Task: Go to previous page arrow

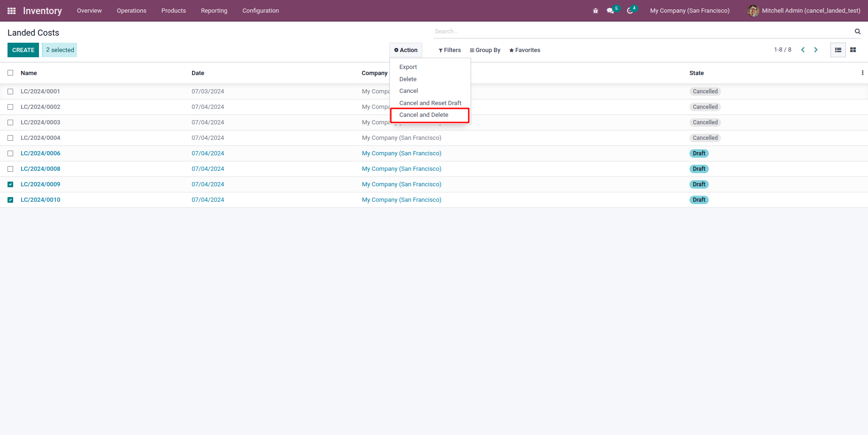Action: click(803, 50)
